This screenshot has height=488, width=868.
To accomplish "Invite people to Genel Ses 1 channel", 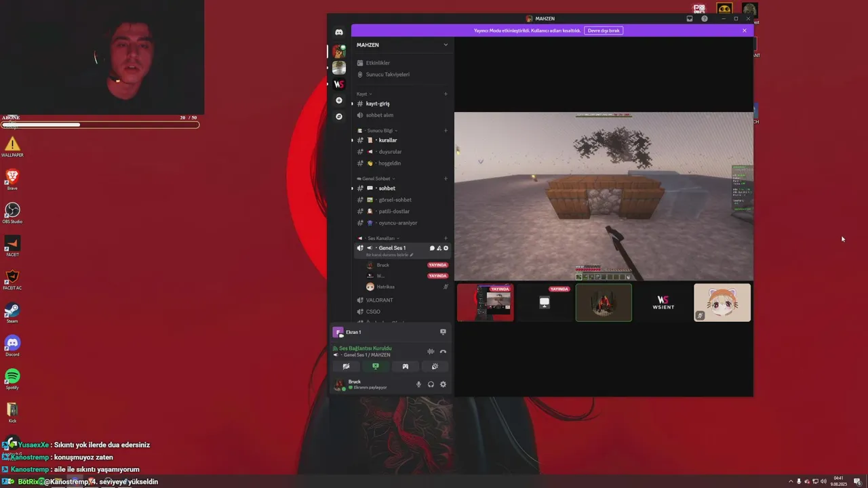I will tap(439, 248).
